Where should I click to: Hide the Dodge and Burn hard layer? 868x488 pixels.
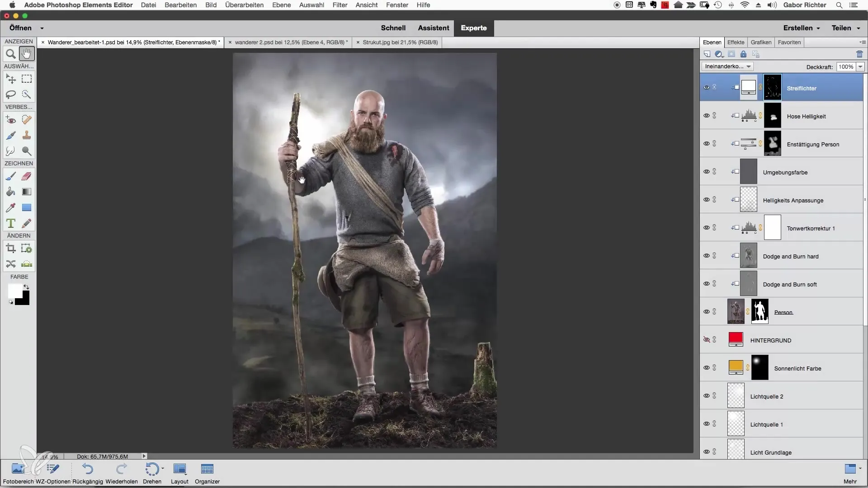[x=706, y=255]
